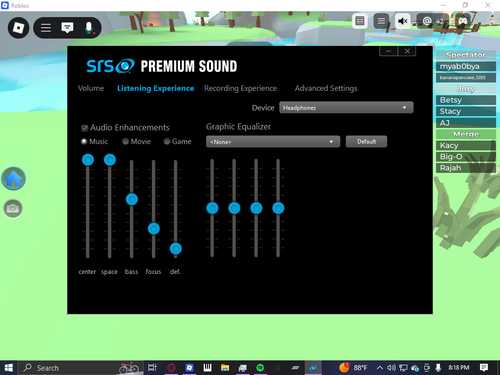Image resolution: width=500 pixels, height=375 pixels.
Task: Open Spotify on the taskbar
Action: [260, 368]
